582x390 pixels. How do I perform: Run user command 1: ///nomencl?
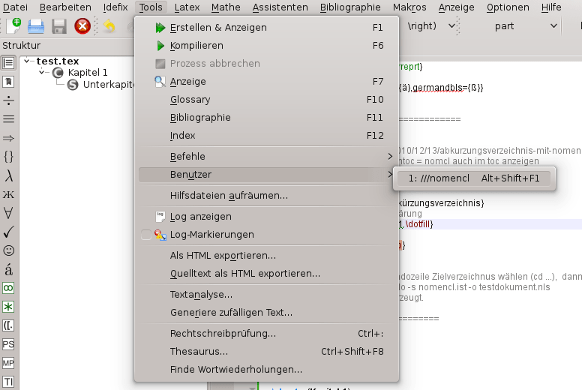tap(474, 178)
